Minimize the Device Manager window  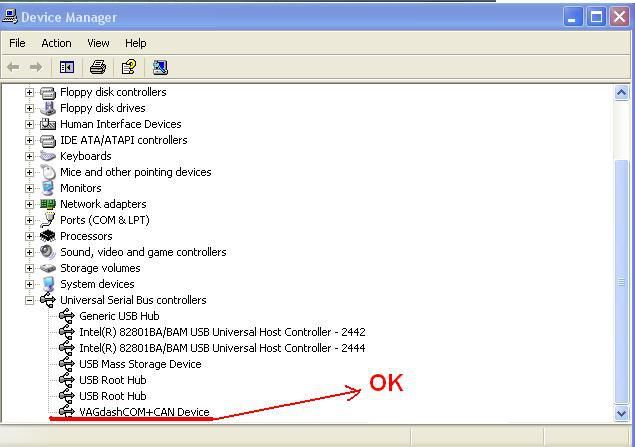coord(572,17)
